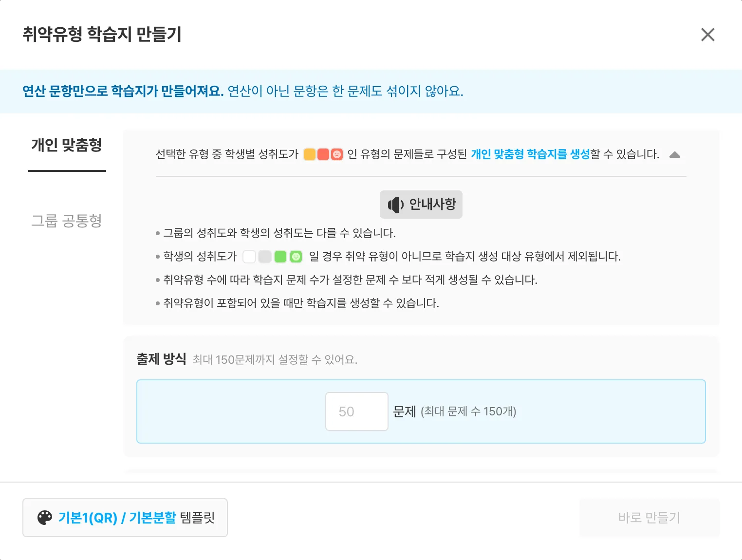Click the 최대 150문제까지 설정할 수 있어요 hint
Viewport: 742px width, 560px height.
pyautogui.click(x=275, y=360)
